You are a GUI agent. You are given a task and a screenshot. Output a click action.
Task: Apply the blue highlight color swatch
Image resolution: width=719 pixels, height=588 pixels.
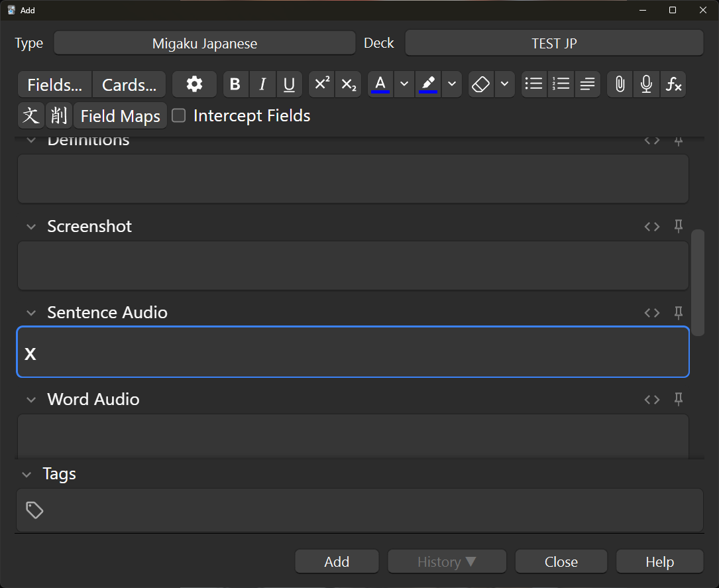(x=428, y=85)
